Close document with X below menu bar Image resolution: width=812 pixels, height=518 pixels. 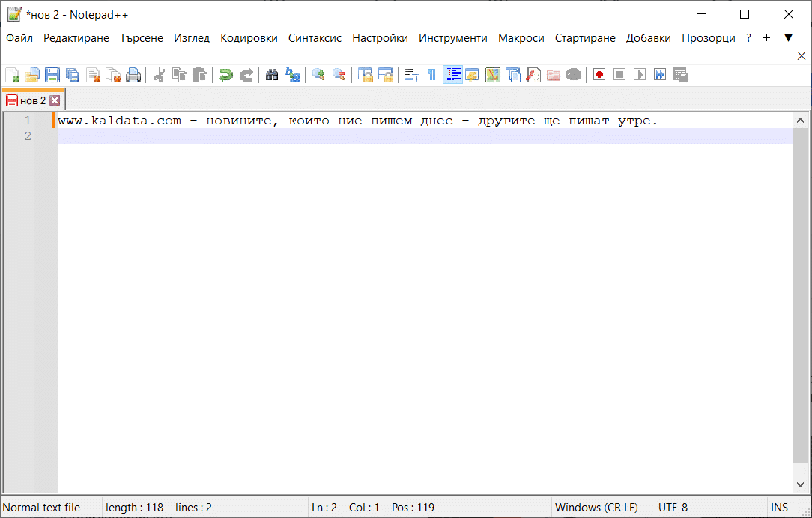pyautogui.click(x=801, y=56)
